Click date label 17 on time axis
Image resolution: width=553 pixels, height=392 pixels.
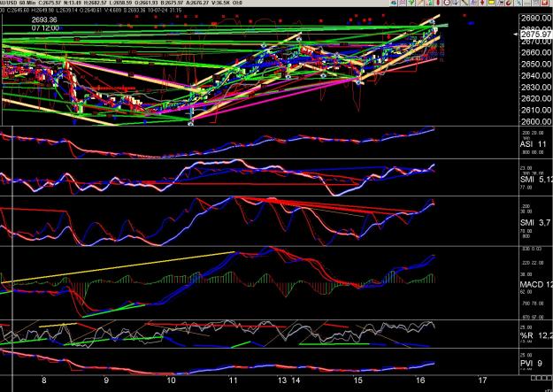[x=482, y=380]
